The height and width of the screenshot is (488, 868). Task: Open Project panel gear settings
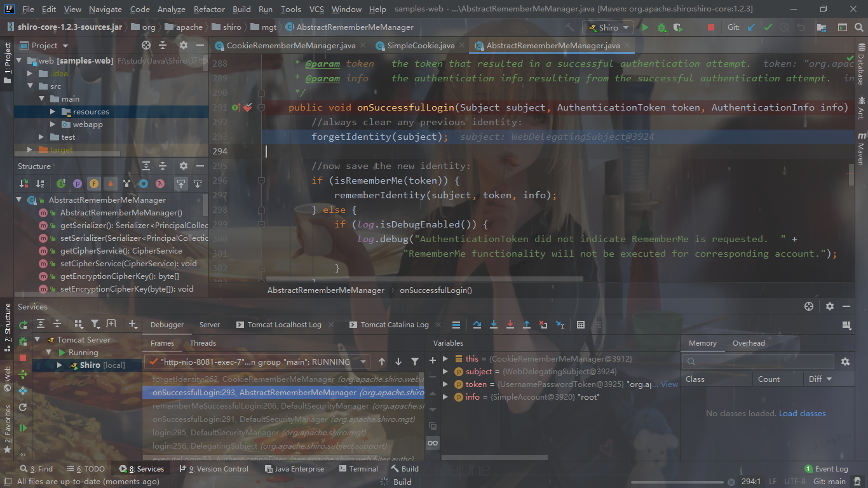pyautogui.click(x=184, y=45)
